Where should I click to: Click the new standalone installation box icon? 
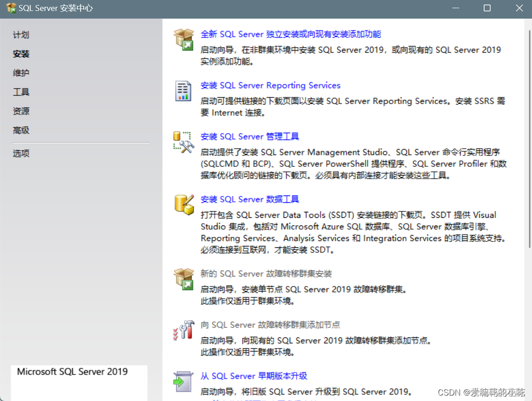183,40
